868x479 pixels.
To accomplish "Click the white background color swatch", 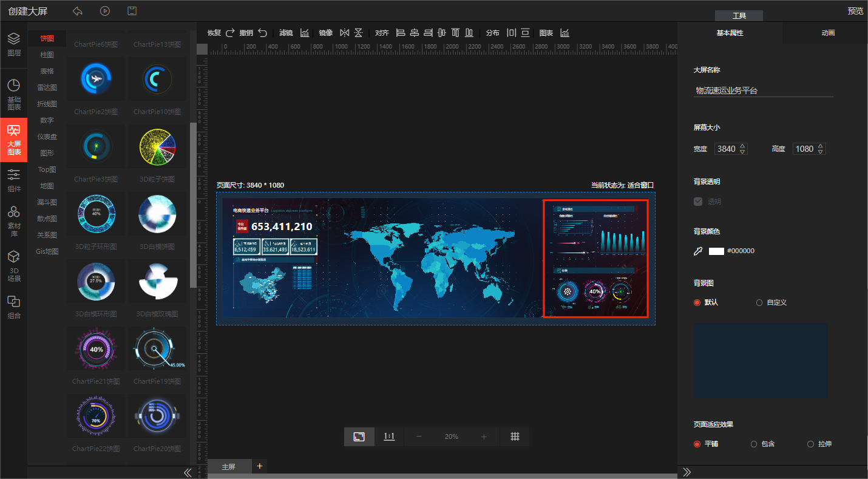I will coord(716,251).
